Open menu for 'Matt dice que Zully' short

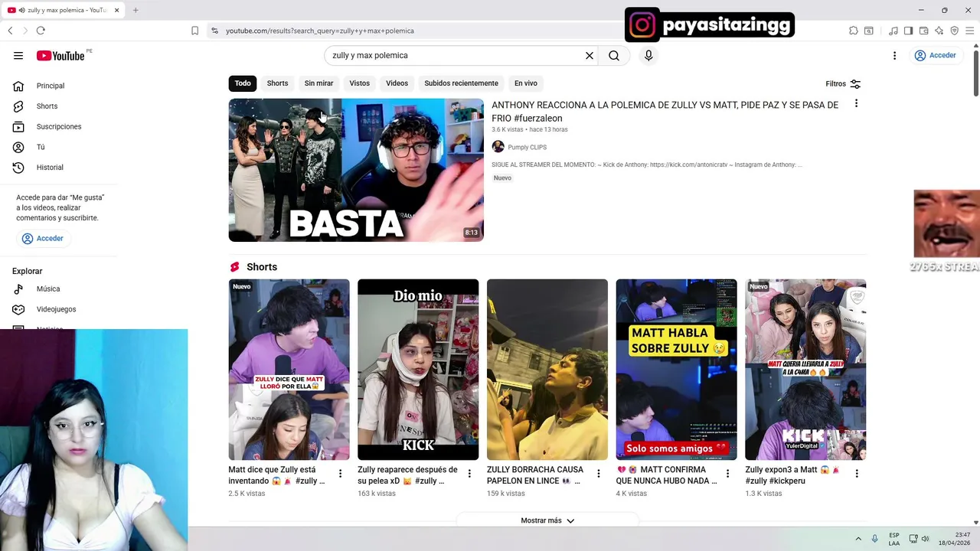(341, 474)
